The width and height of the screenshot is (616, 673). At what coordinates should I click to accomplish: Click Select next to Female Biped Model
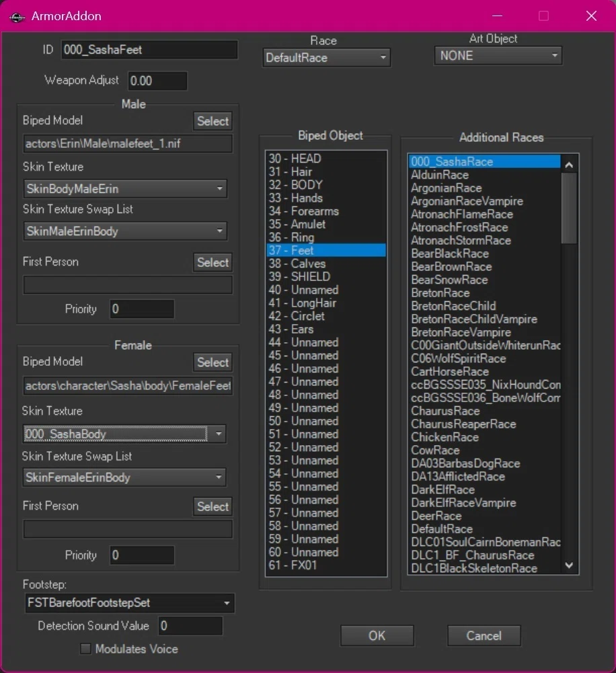[213, 362]
